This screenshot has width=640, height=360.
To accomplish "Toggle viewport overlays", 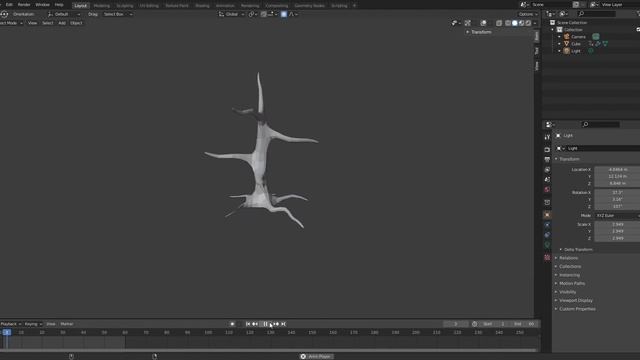I will (483, 23).
